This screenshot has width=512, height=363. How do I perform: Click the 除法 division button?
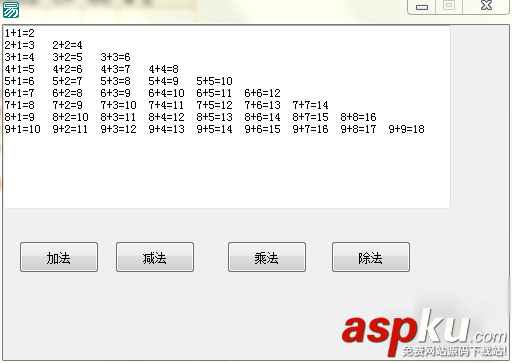click(371, 257)
